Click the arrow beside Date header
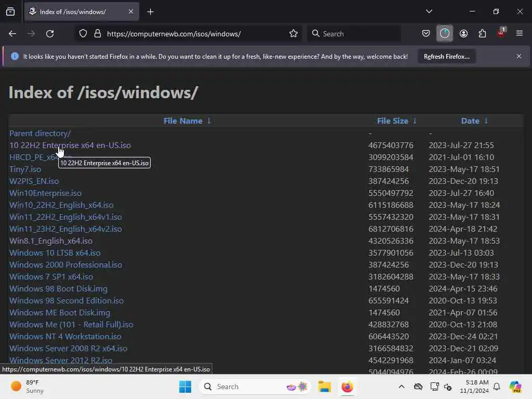Viewport: 532px width, 399px height. pyautogui.click(x=486, y=121)
